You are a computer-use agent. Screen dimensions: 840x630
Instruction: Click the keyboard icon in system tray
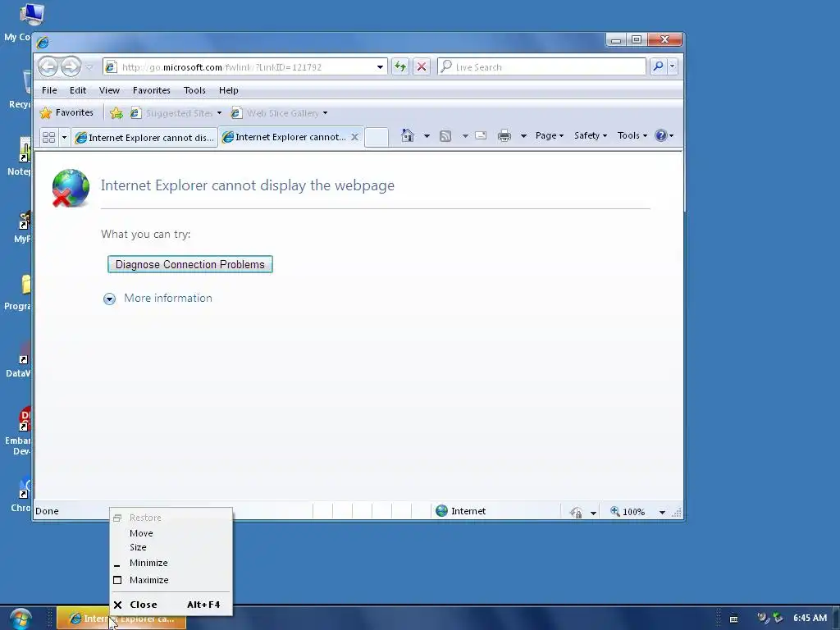(x=734, y=619)
